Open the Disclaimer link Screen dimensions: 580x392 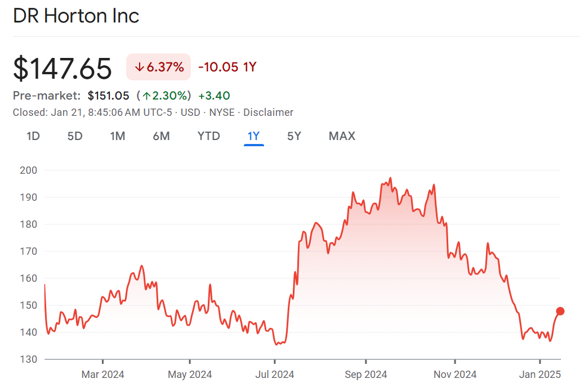pos(268,112)
